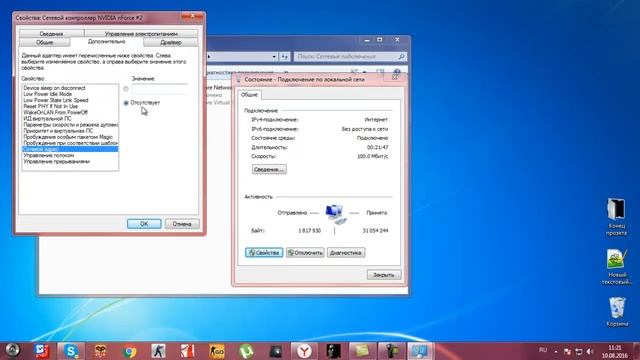Select the Отсутствует radio button
Image resolution: width=640 pixels, height=360 pixels.
pyautogui.click(x=126, y=103)
